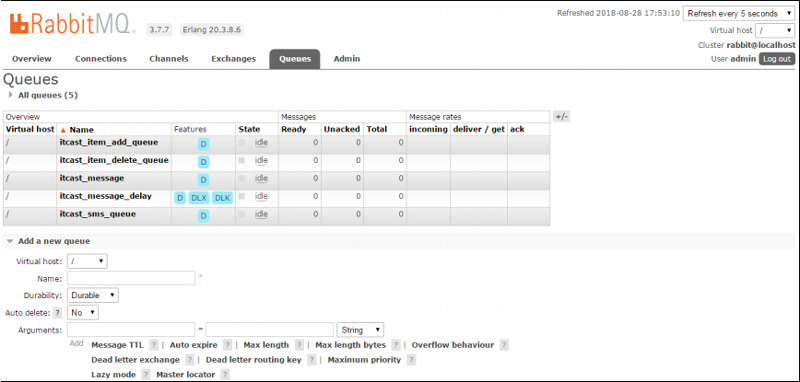Sort queues by Name column
Image resolution: width=800 pixels, height=382 pixels.
pyautogui.click(x=81, y=130)
